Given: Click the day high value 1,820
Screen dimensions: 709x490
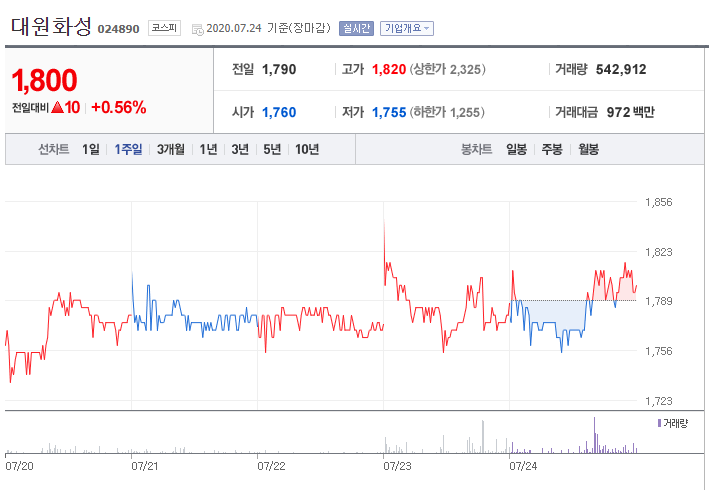Looking at the screenshot, I should click(x=389, y=70).
